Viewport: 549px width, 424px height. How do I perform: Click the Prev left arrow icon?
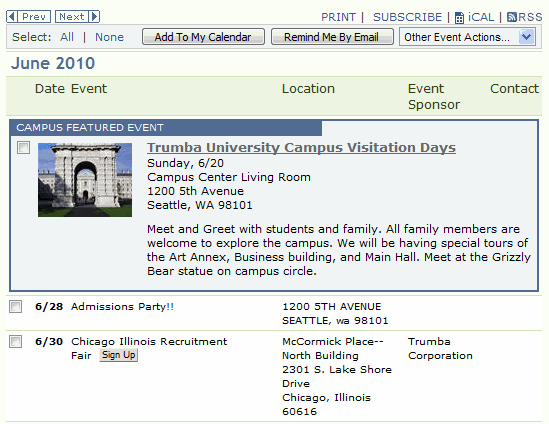coord(12,16)
